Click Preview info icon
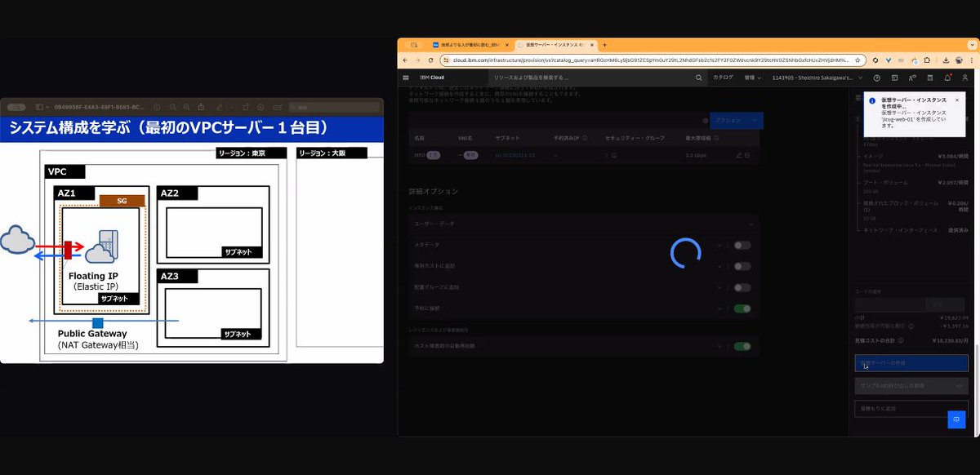 pyautogui.click(x=157, y=107)
